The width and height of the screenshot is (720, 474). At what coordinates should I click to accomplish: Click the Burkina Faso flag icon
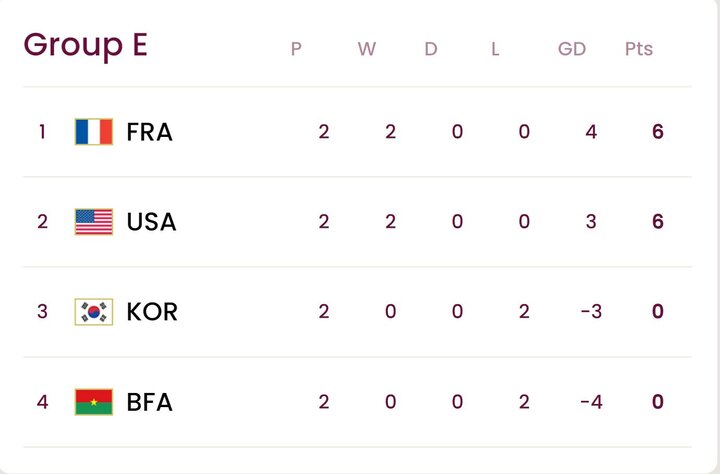94,402
